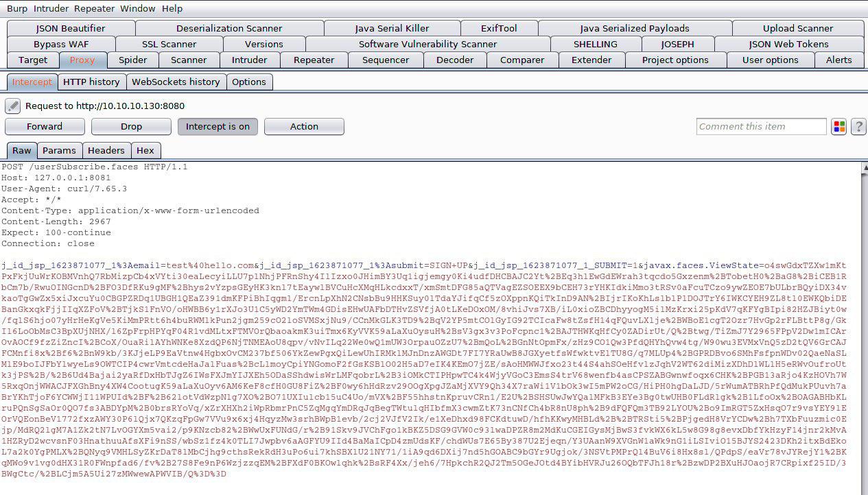
Task: Select the Intercept sub-tab
Action: point(32,82)
